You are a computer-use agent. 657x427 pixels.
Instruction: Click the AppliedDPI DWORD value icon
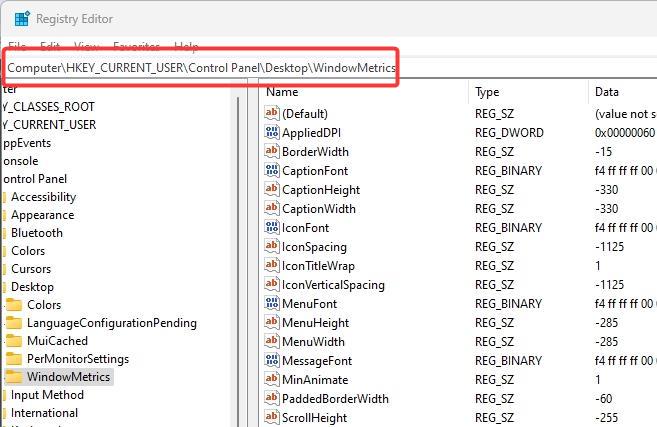[x=272, y=132]
